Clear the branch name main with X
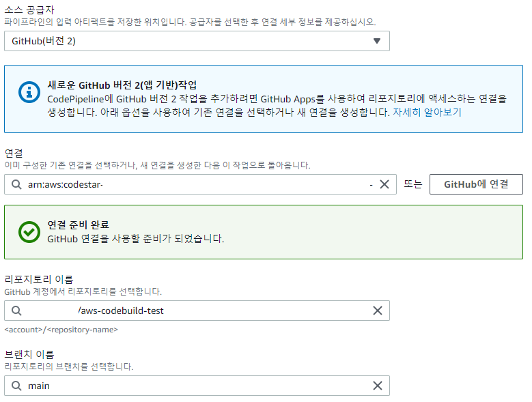532x402 pixels. point(377,386)
